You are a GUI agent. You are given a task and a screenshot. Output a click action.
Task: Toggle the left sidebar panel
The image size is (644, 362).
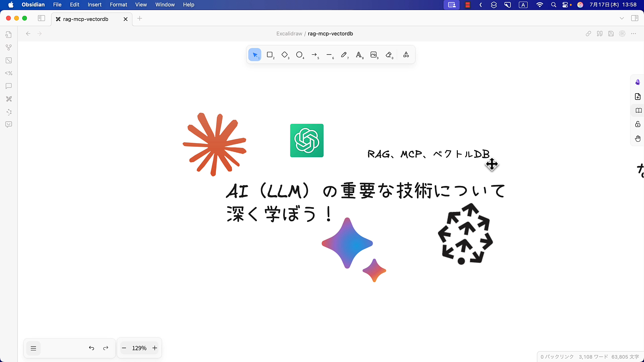pos(41,18)
